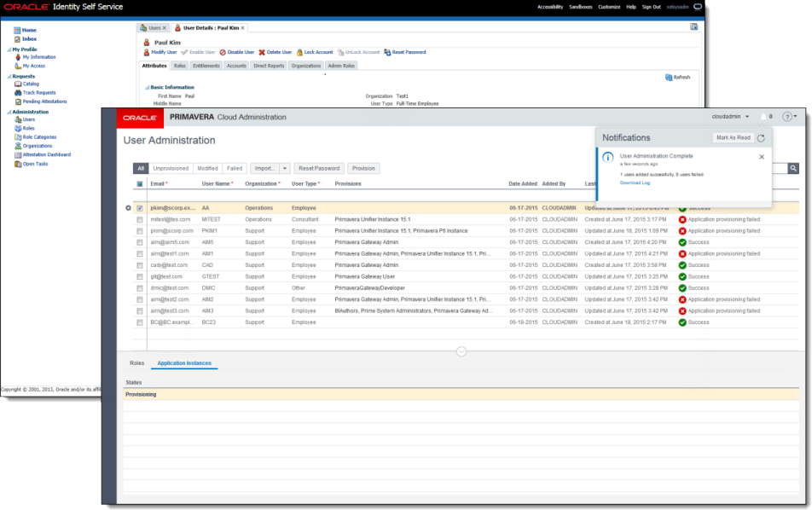The image size is (812, 510).
Task: Select the Unprovisioned filter tab
Action: click(171, 169)
